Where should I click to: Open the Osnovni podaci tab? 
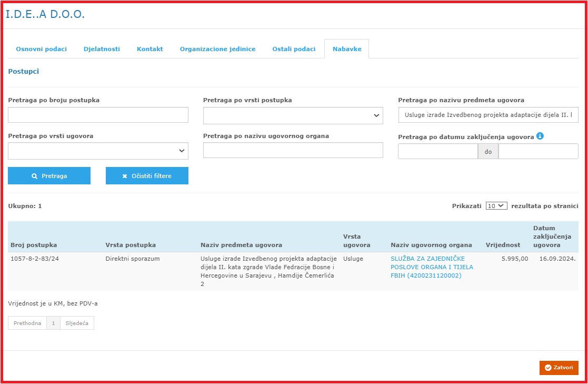coord(41,49)
